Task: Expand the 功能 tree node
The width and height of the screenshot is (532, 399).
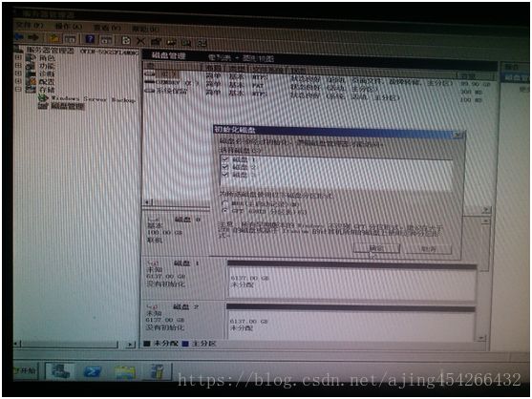Action: click(x=18, y=66)
